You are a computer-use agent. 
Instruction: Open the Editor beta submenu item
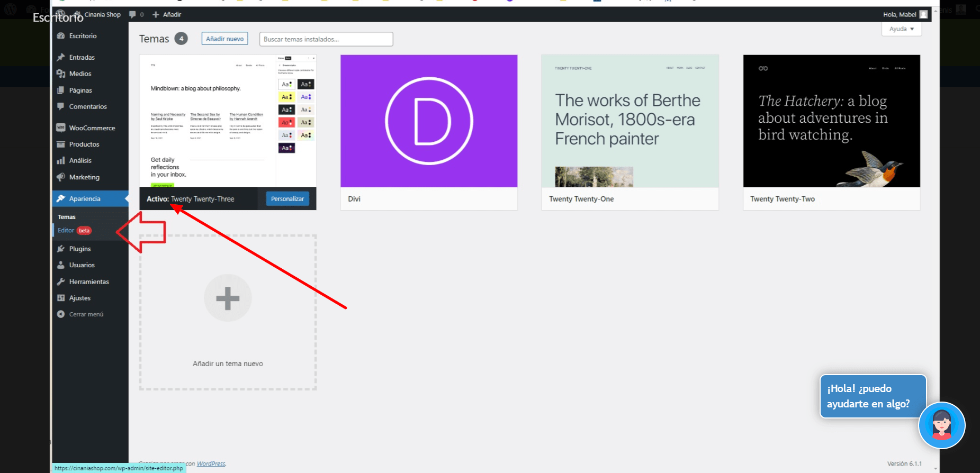(75, 230)
